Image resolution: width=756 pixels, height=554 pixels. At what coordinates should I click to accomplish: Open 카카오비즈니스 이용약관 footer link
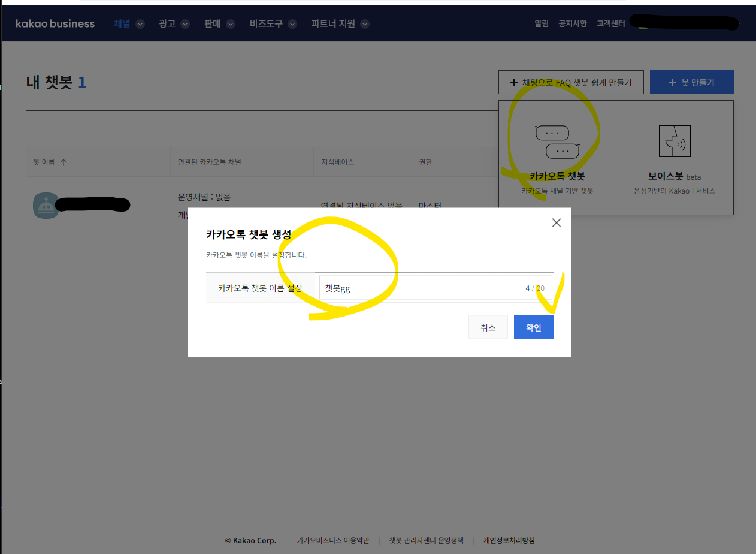point(333,540)
